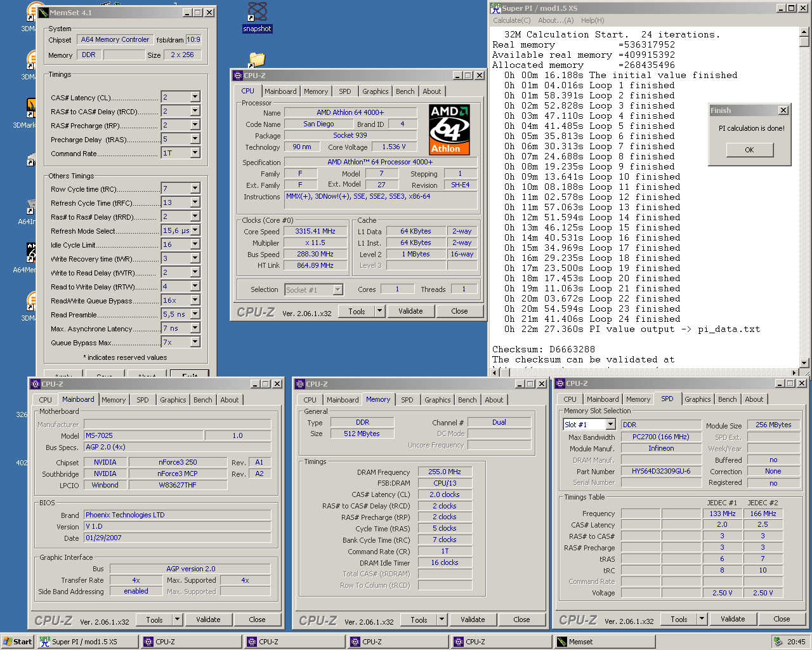Click the Super PI title bar icon
This screenshot has height=650, width=812.
click(495, 8)
